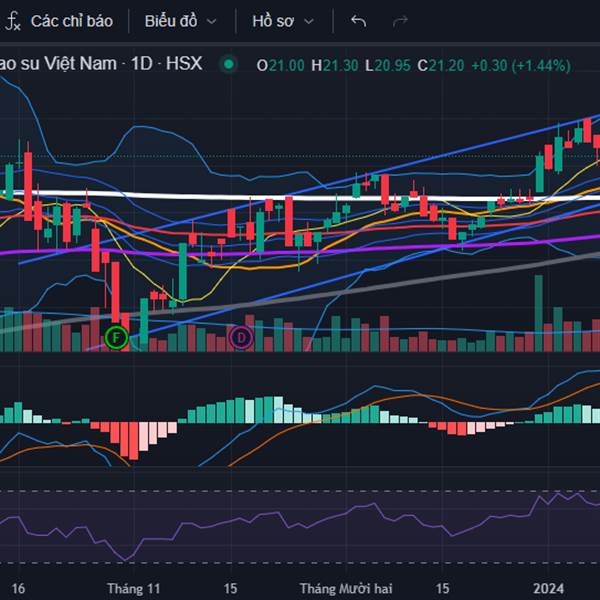This screenshot has width=600, height=600.
Task: Expand the Hồ sơ dropdown
Action: pos(283,21)
